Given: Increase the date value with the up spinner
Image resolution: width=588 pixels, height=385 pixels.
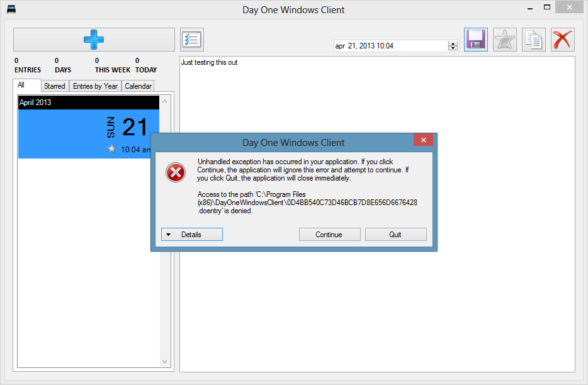Looking at the screenshot, I should (453, 43).
